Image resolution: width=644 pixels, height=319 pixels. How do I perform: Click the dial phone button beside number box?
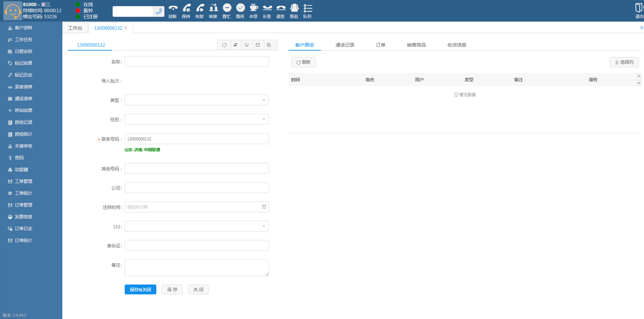click(x=159, y=11)
